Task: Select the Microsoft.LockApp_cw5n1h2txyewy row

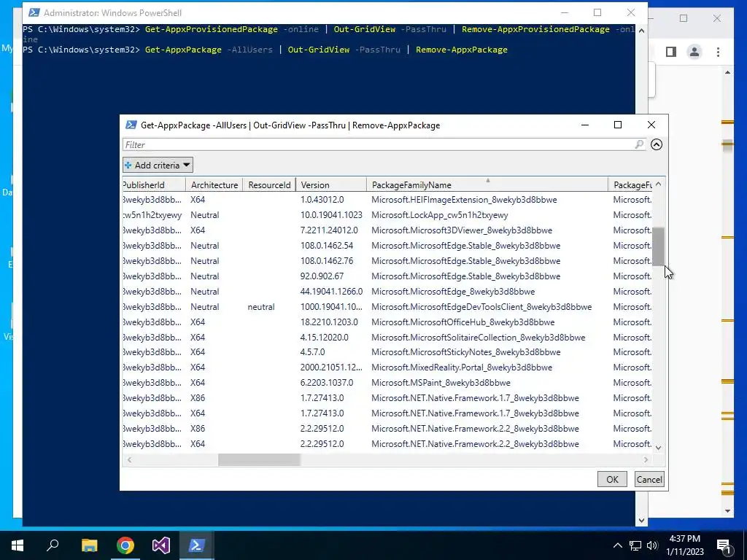Action: [x=387, y=215]
